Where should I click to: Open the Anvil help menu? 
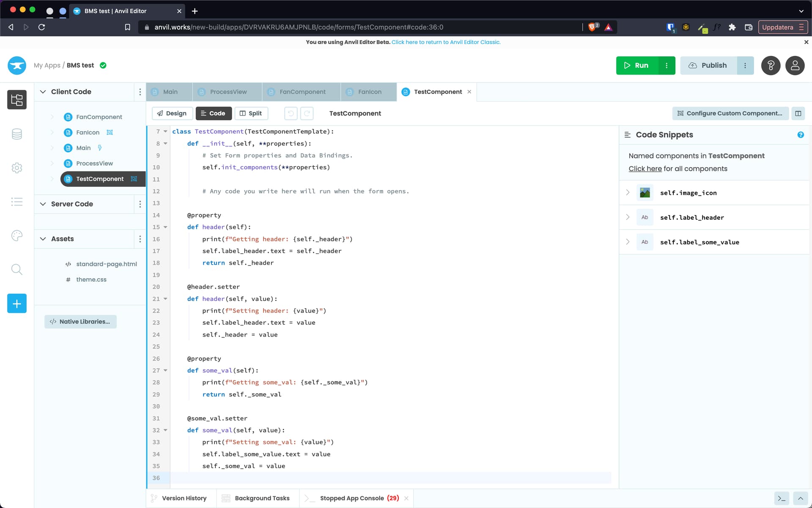[x=771, y=66]
